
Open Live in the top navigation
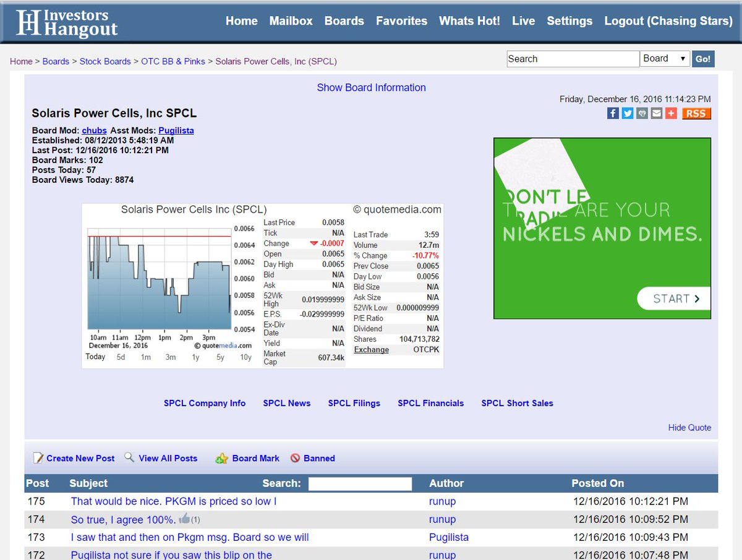524,21
